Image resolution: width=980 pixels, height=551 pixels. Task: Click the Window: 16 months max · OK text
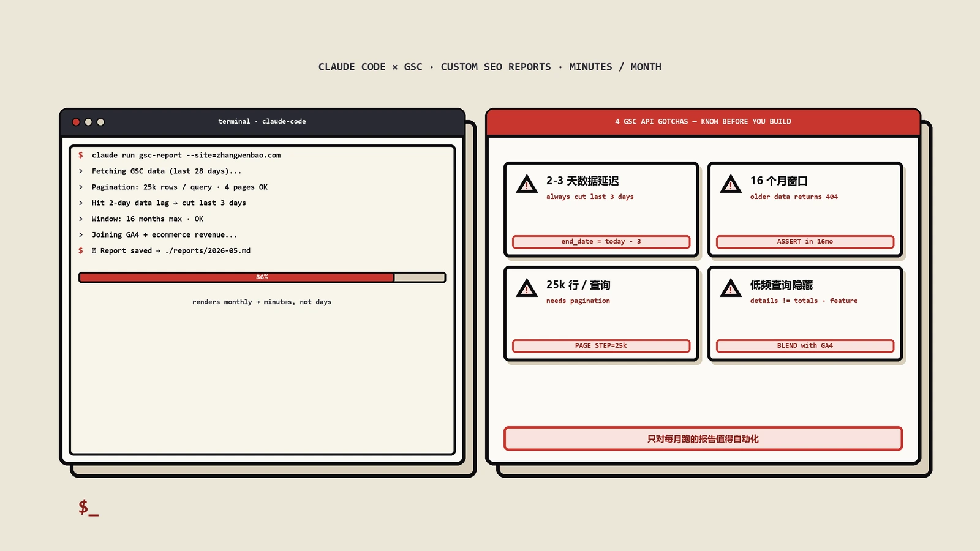click(148, 219)
